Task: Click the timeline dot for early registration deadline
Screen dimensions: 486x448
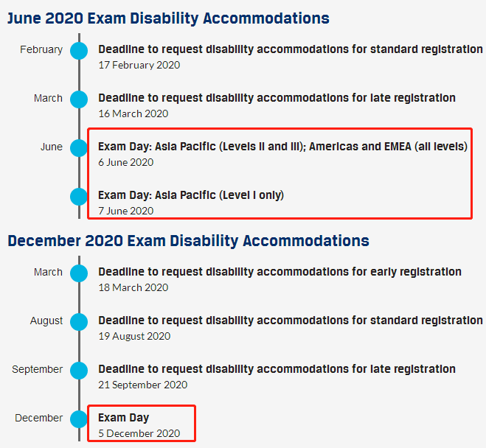Action: pos(79,273)
